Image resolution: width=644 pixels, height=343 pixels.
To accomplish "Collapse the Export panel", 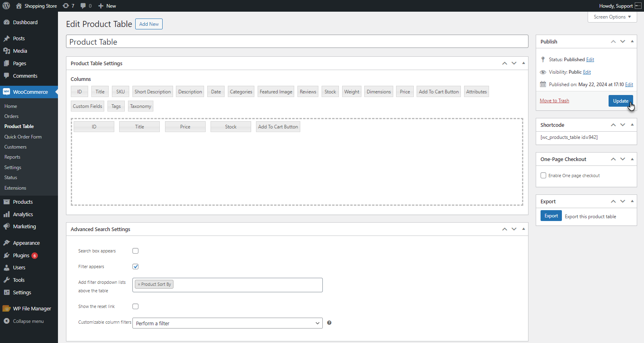I will click(x=632, y=201).
